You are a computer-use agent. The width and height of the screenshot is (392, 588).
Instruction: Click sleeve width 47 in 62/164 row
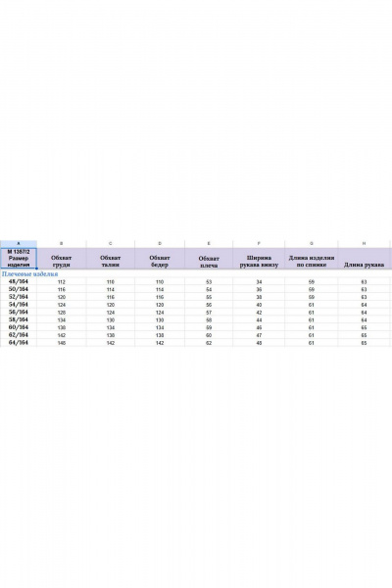pos(259,335)
